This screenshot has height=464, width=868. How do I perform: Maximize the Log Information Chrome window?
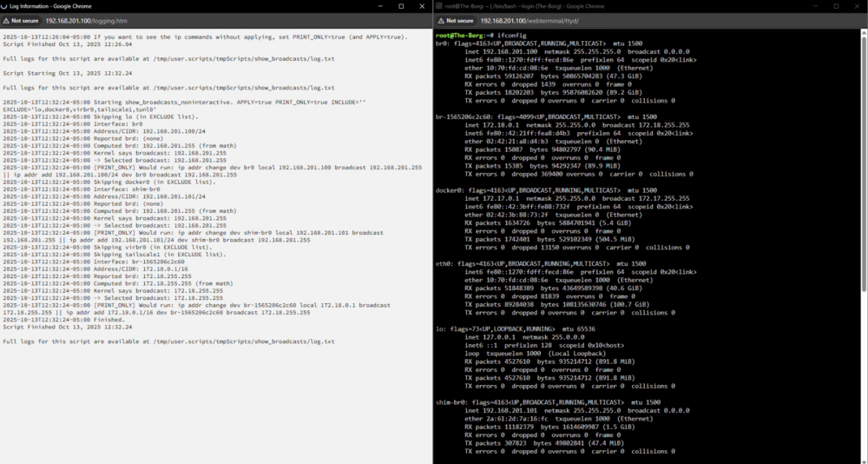(x=401, y=6)
